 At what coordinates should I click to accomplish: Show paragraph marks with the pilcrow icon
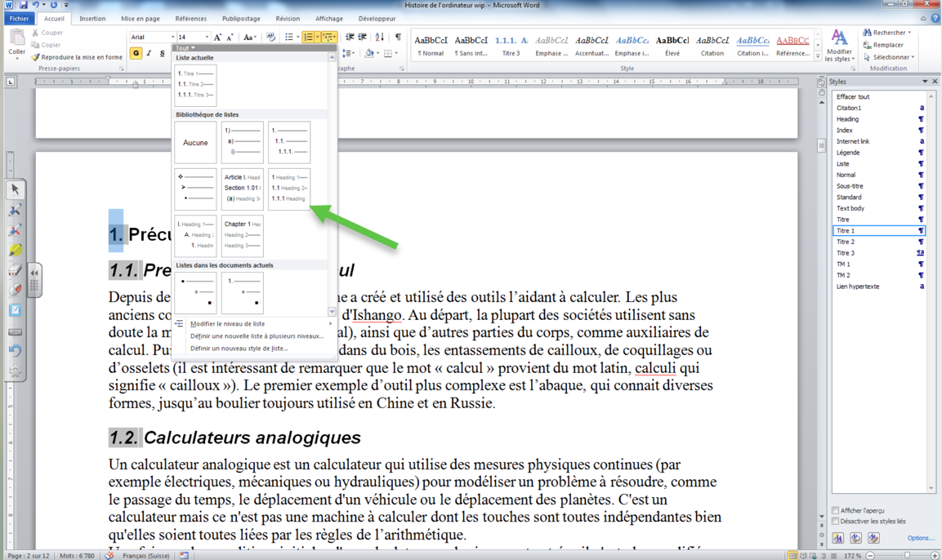[x=398, y=38]
